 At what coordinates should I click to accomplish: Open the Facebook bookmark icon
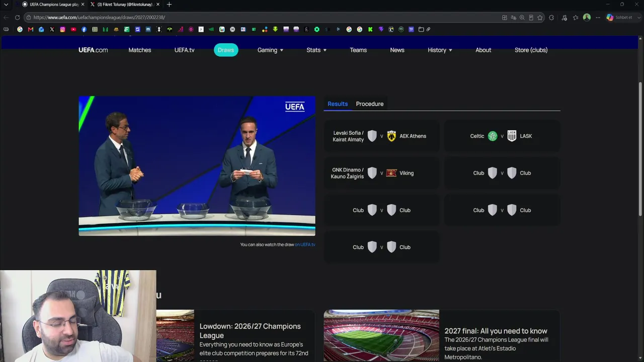click(x=84, y=30)
